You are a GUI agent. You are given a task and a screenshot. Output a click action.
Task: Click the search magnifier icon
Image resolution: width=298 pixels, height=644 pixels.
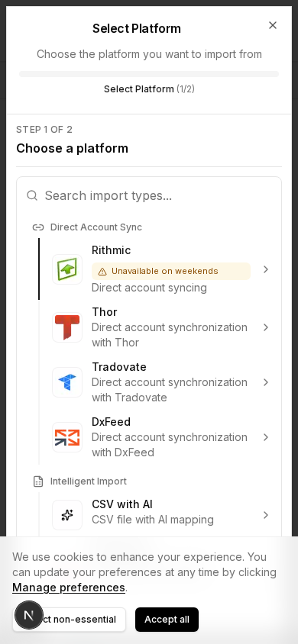pyautogui.click(x=32, y=195)
